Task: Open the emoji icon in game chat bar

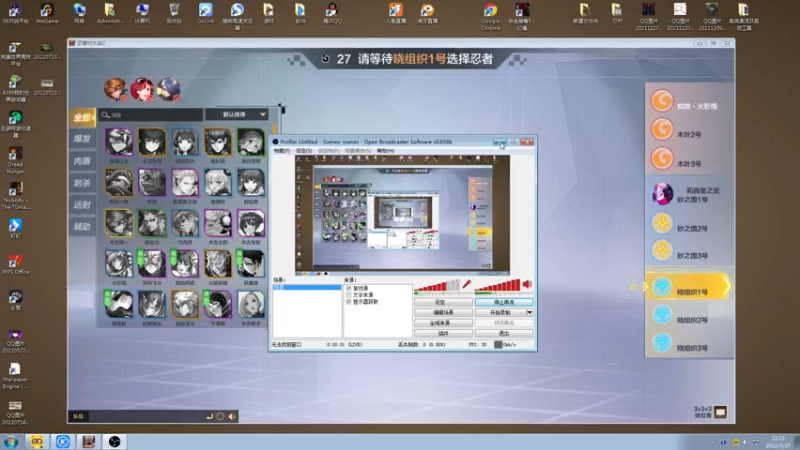Action: 220,416
